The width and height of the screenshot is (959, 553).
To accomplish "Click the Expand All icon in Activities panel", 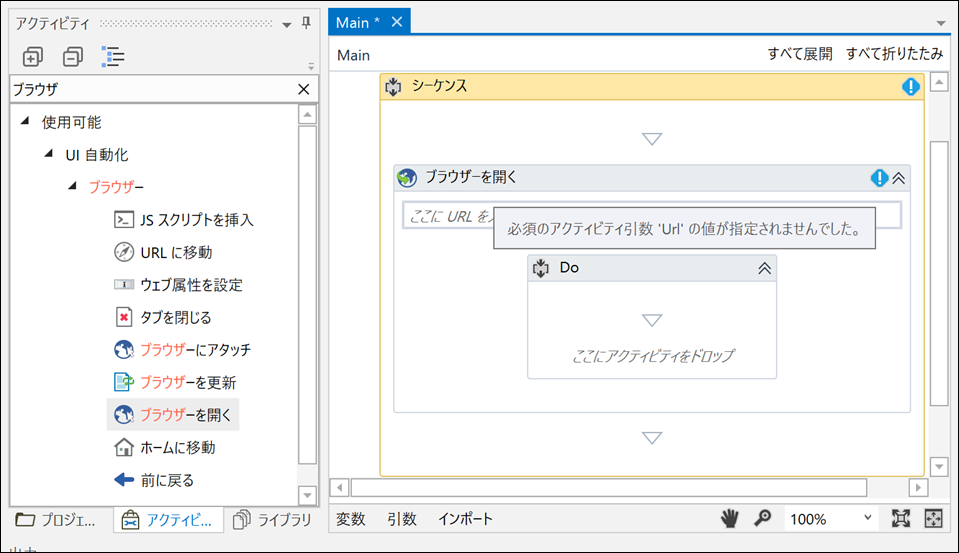I will tap(32, 57).
